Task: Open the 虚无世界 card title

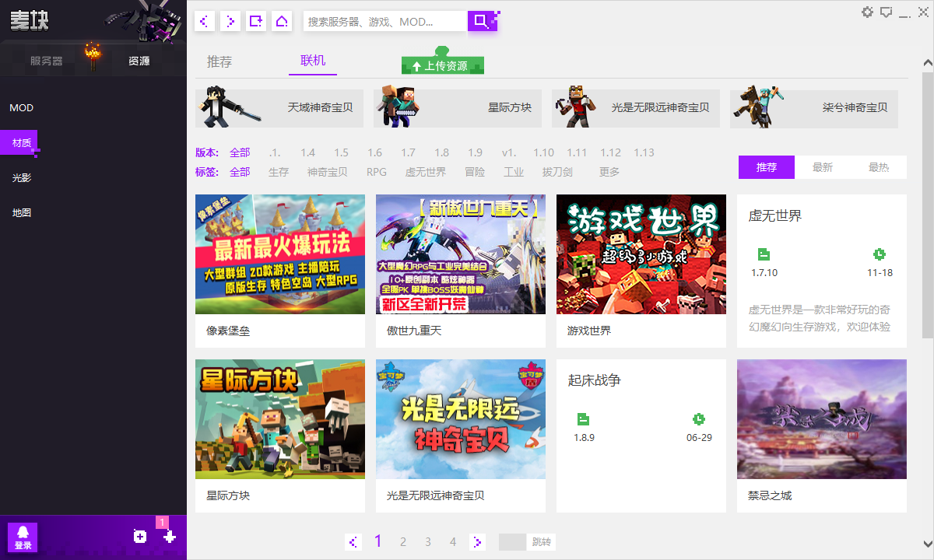Action: [x=775, y=216]
